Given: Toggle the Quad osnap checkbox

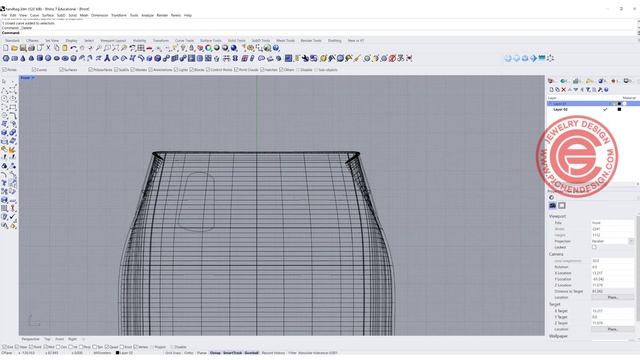Looking at the screenshot, I should [x=107, y=347].
